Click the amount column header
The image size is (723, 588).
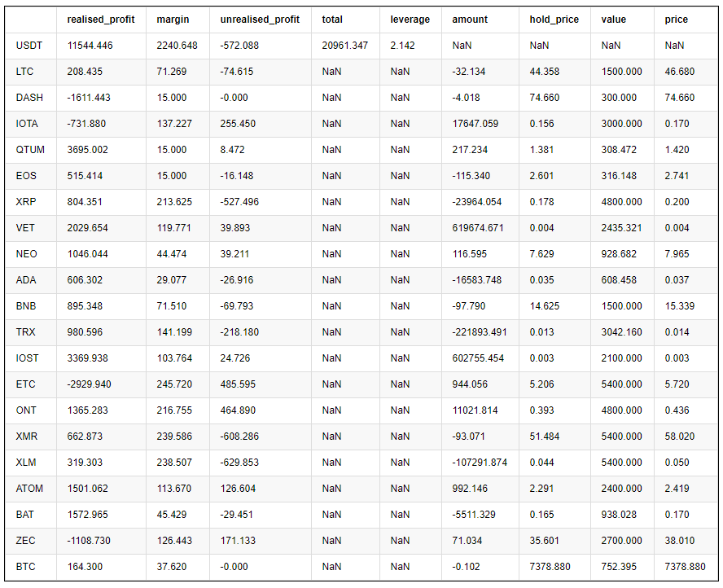tap(470, 20)
